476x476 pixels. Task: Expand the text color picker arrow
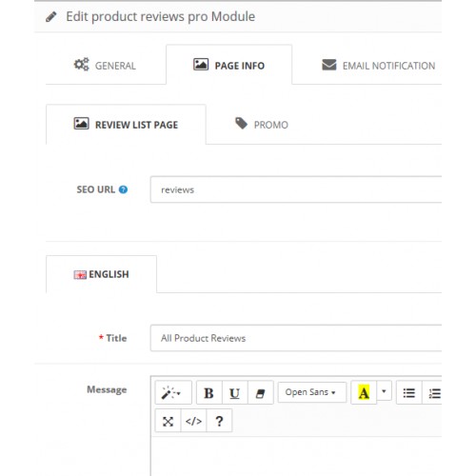coord(384,391)
